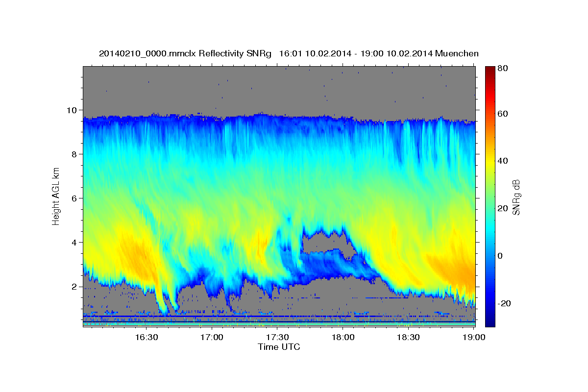The image size is (588, 392).
Task: Click the height tick label 6
Action: coord(74,198)
